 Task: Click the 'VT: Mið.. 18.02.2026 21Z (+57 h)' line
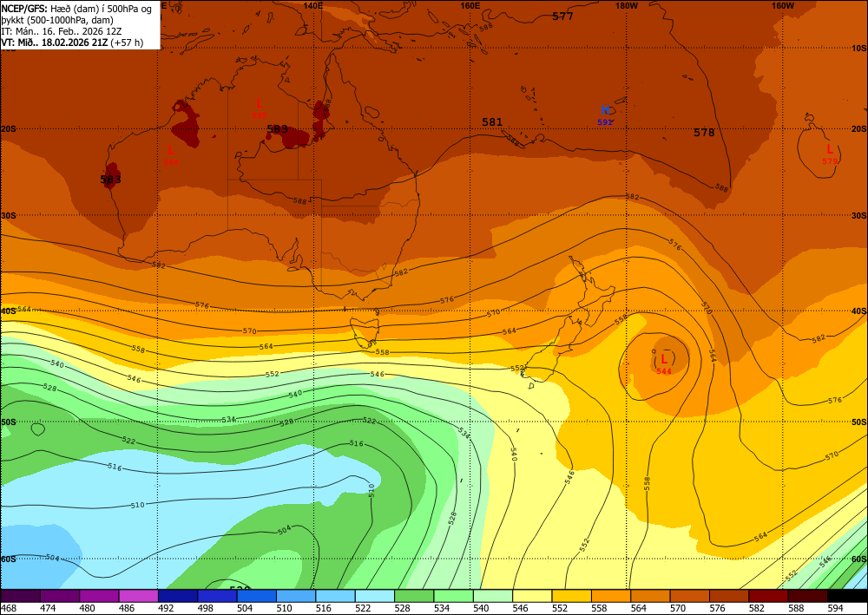click(x=72, y=43)
